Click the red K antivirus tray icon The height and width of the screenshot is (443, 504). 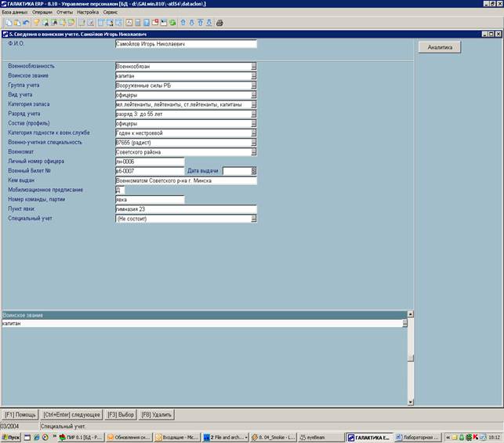[x=474, y=437]
